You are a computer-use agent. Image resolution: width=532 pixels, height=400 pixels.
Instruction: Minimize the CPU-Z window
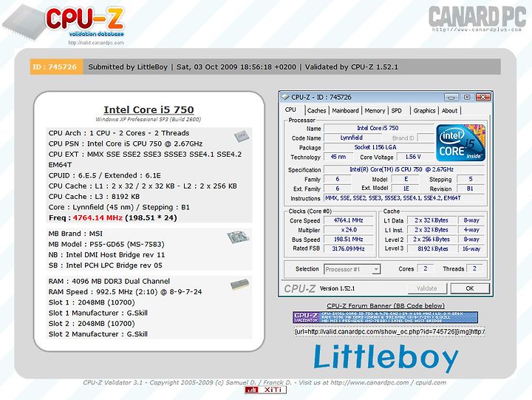[451, 98]
